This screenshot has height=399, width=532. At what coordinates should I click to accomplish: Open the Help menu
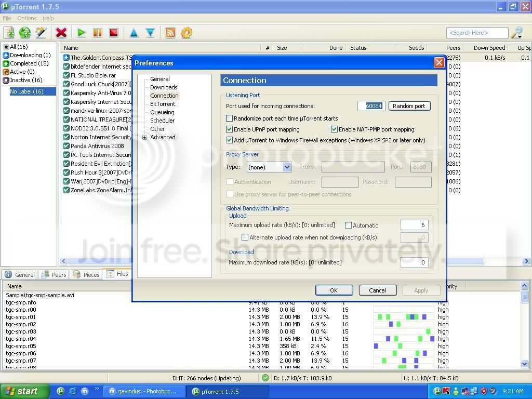point(48,18)
